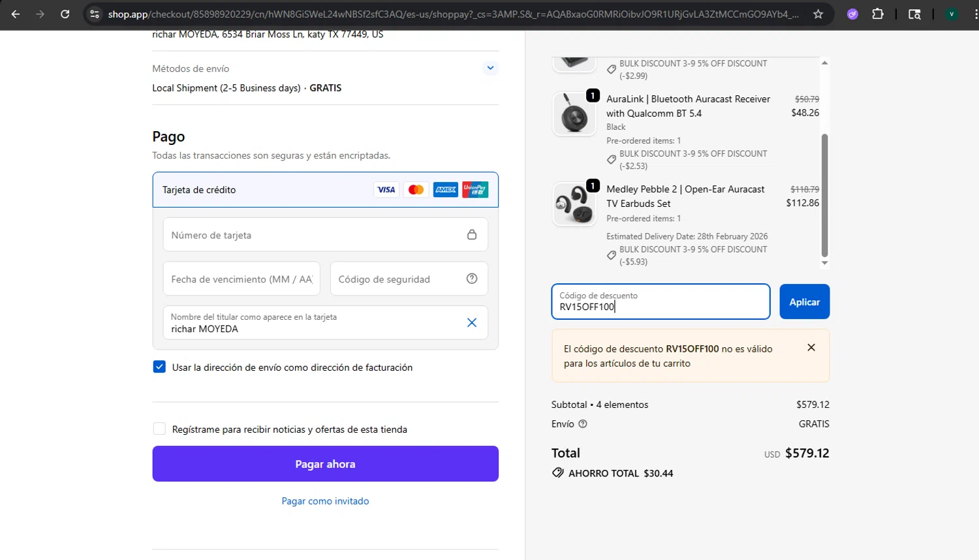This screenshot has width=979, height=560.
Task: Click the cart list scrollbar thumb
Action: pos(824,195)
